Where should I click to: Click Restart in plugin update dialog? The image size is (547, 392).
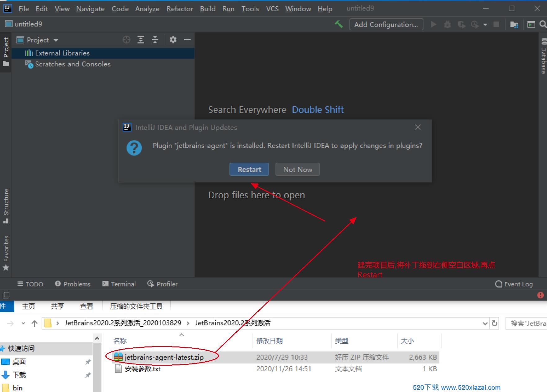(x=249, y=170)
